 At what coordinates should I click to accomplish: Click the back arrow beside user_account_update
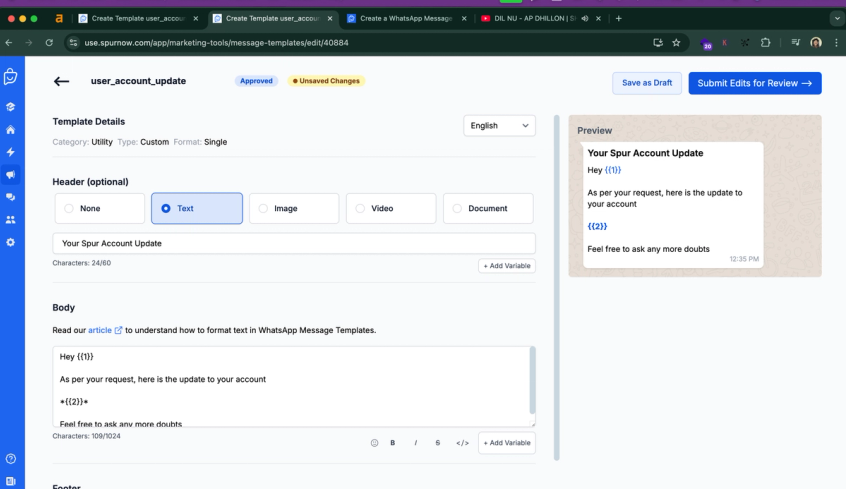[62, 81]
